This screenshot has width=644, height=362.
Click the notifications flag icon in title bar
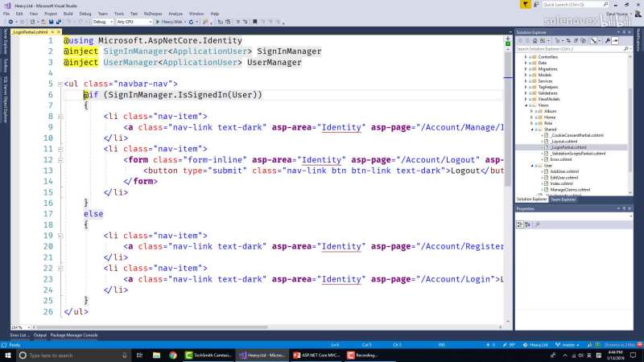click(x=525, y=5)
